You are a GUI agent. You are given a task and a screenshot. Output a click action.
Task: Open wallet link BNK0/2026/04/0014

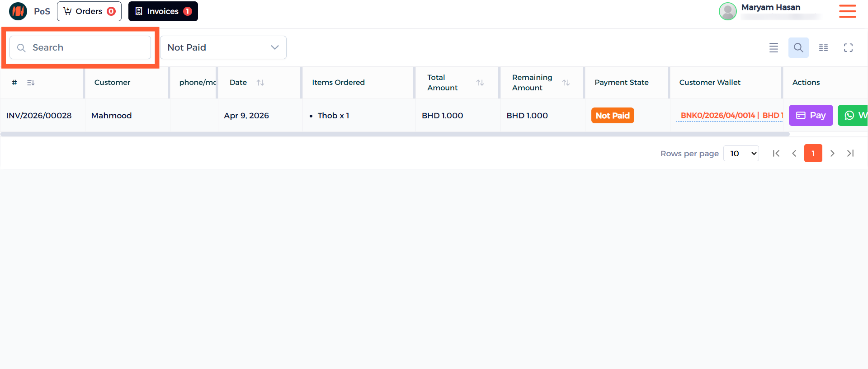point(717,116)
